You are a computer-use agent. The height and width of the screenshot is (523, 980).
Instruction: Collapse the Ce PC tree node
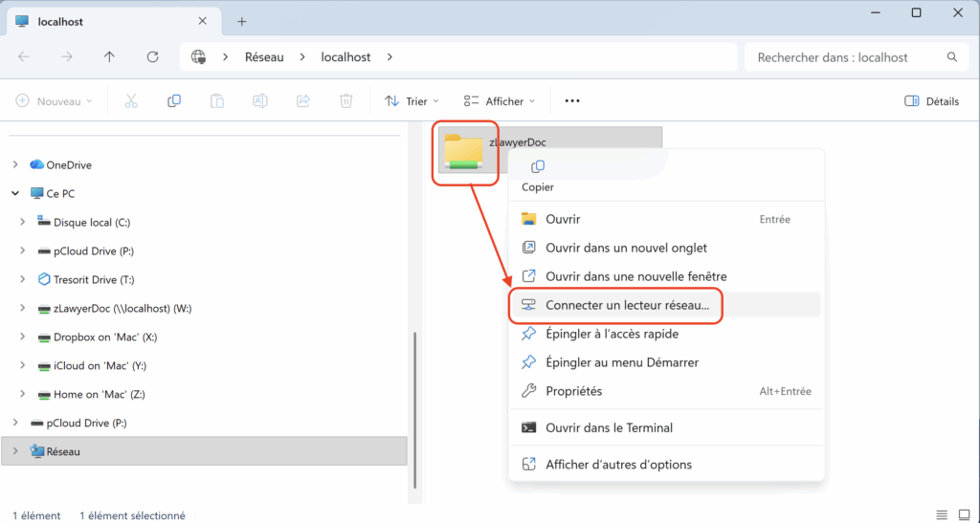[15, 193]
